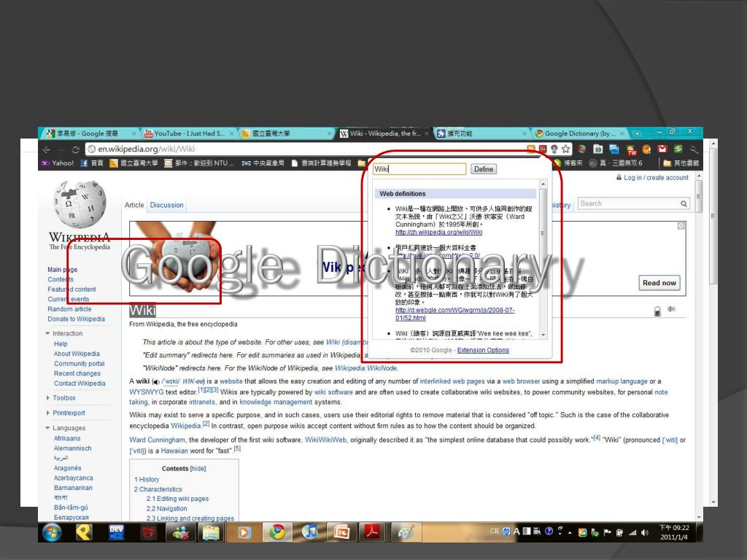The width and height of the screenshot is (747, 560).
Task: Open iTunes taskbar icon
Action: pyautogui.click(x=309, y=532)
